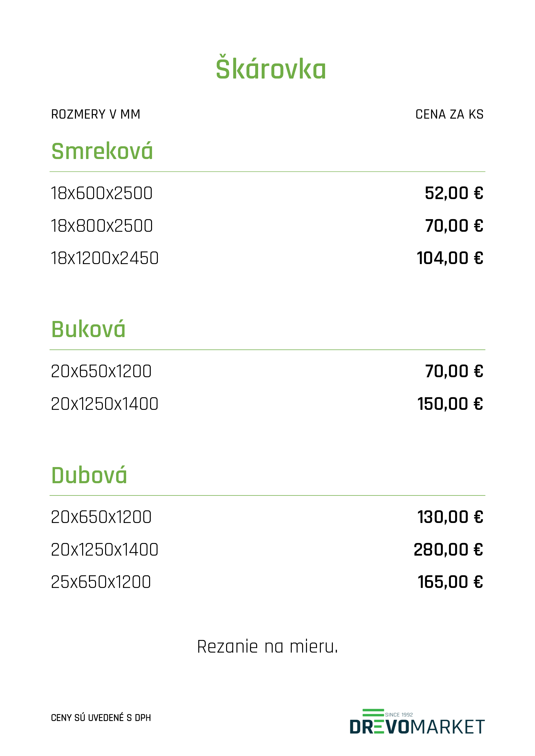Click the DREVOMARKET logo
535x756 pixels.
click(417, 721)
